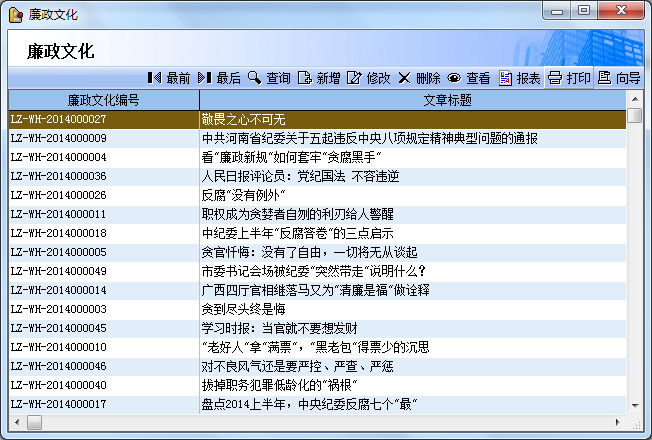Select the article 反腐"没有例外"

244,195
